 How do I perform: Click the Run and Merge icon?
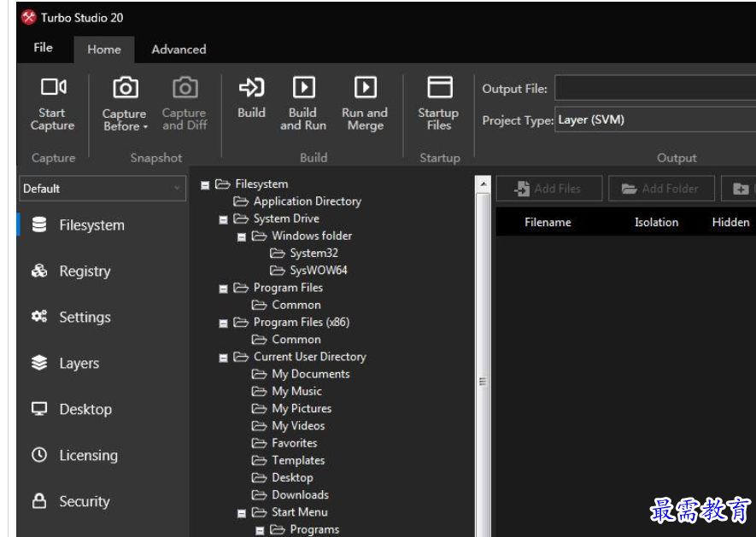tap(366, 87)
